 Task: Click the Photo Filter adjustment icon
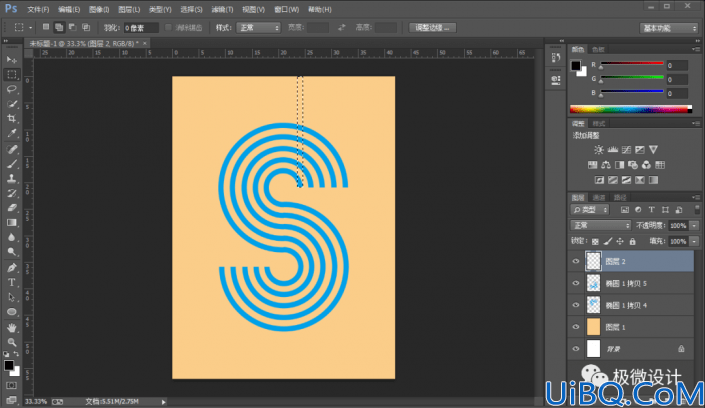(x=633, y=165)
